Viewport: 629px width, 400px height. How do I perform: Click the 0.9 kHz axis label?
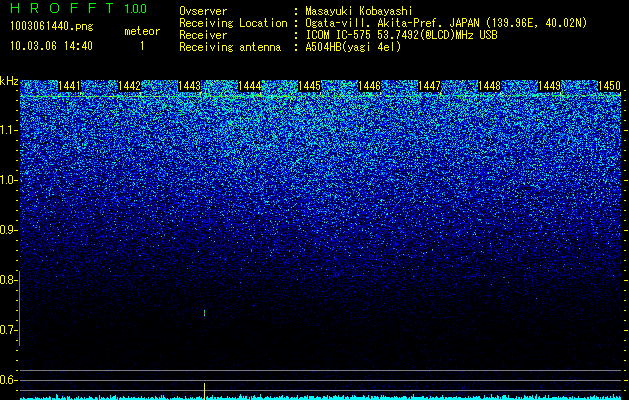(8, 230)
